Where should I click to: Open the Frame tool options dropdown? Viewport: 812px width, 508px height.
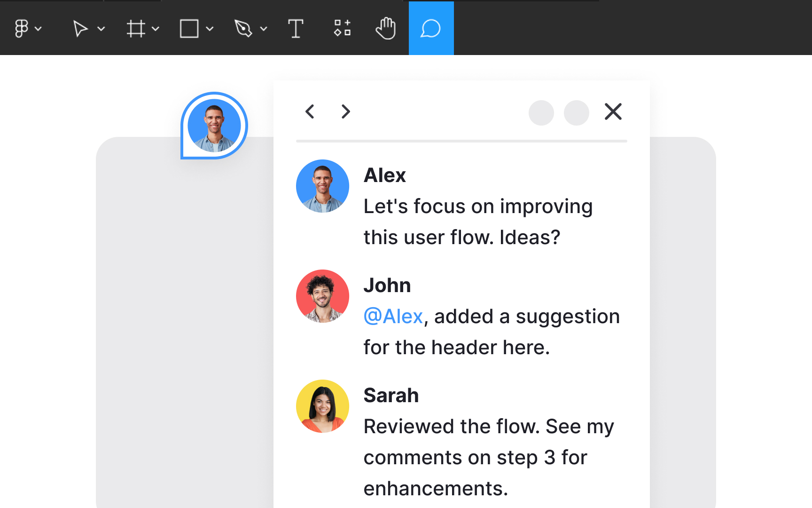pyautogui.click(x=156, y=29)
